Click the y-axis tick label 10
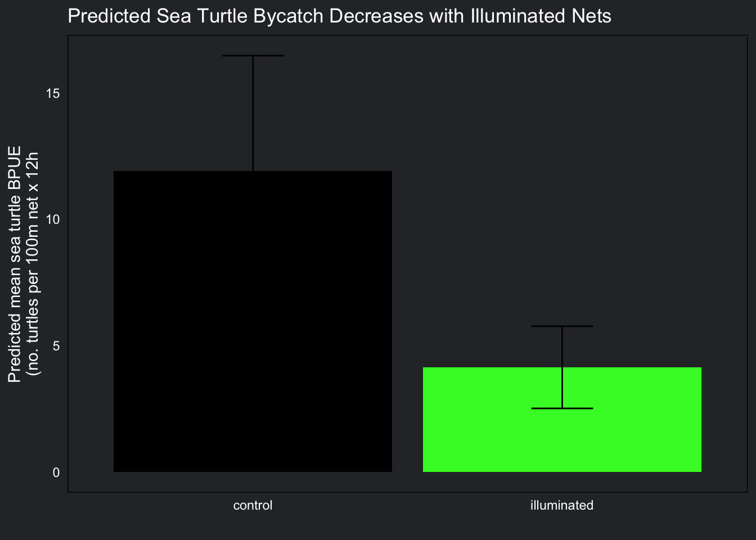This screenshot has height=540, width=756. (53, 219)
